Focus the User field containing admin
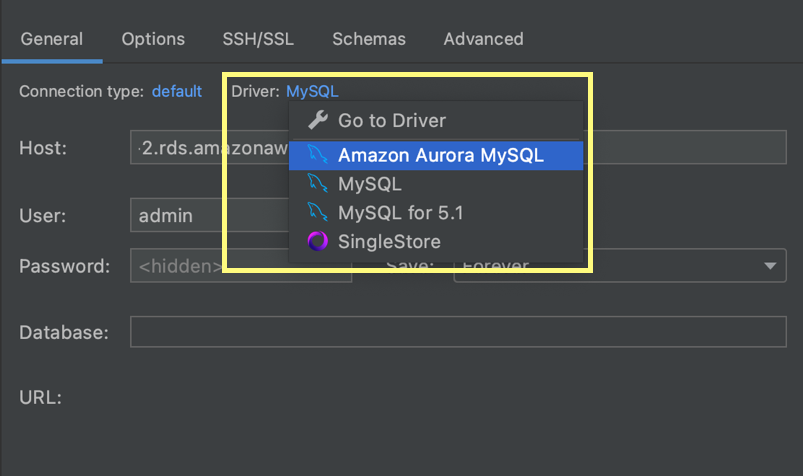The image size is (803, 476). tap(209, 215)
